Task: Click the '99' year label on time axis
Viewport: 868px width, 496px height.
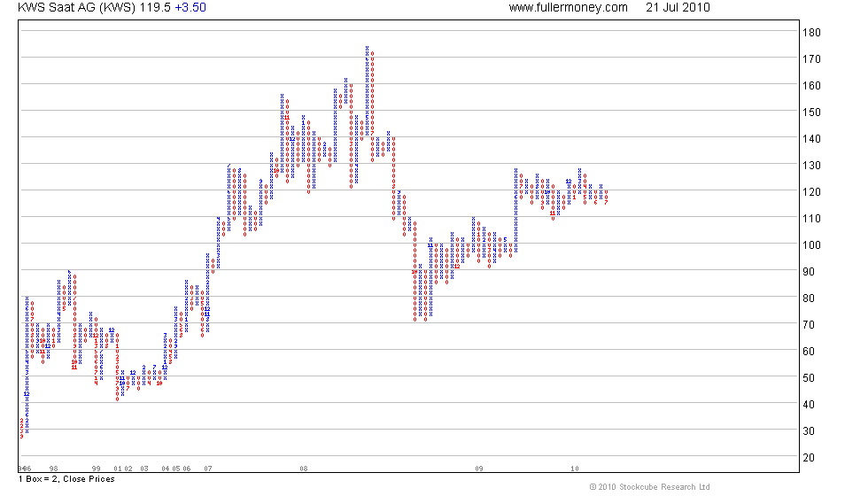Action: pyautogui.click(x=97, y=469)
